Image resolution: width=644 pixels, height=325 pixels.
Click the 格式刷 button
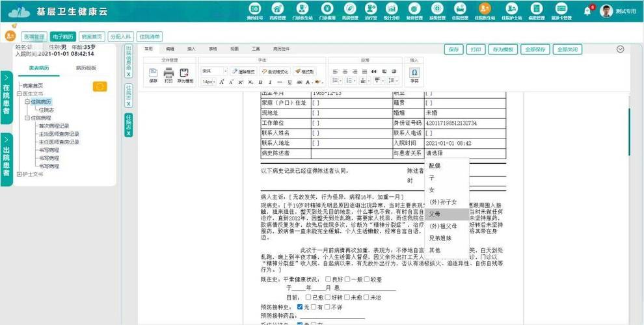(x=304, y=71)
